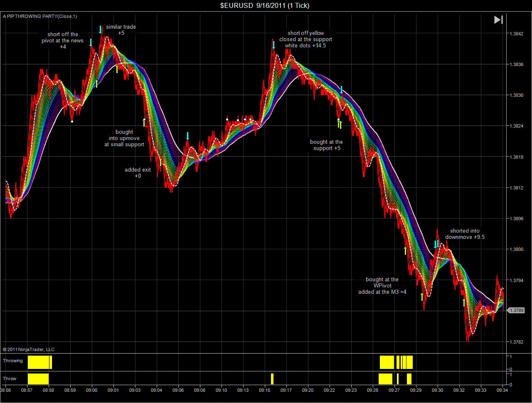
Task: Click the 'added exit +0' annotation
Action: [x=138, y=173]
